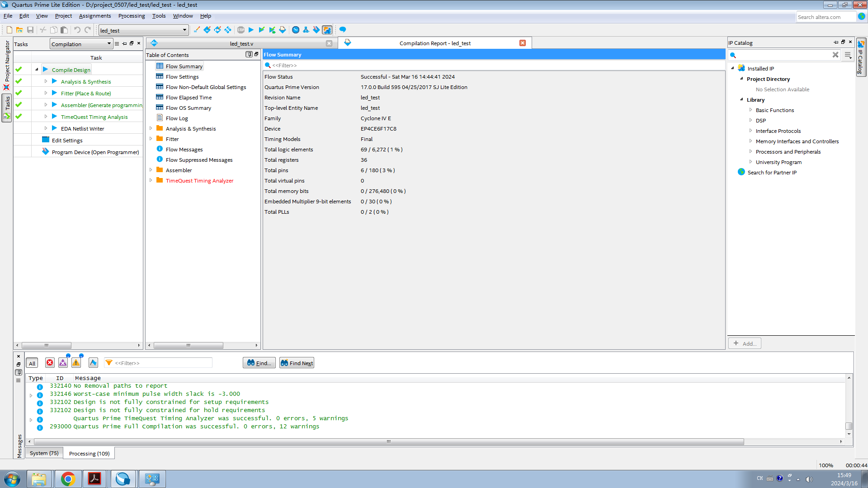Click the IP Catalog search field
Viewport: 868px width, 488px height.
pos(784,55)
